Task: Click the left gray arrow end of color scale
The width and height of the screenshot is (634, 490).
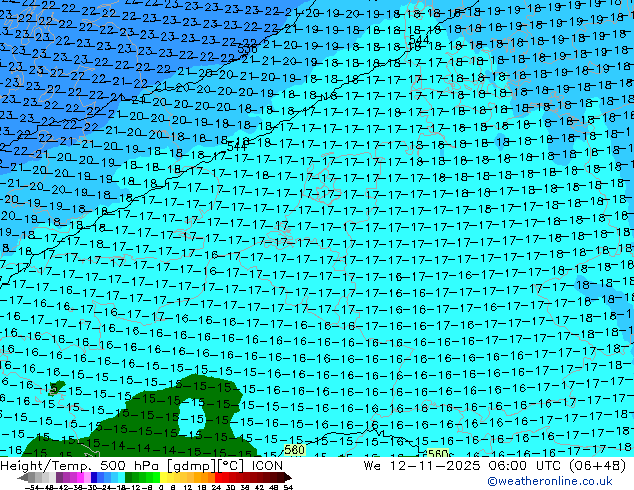Action: (23, 478)
